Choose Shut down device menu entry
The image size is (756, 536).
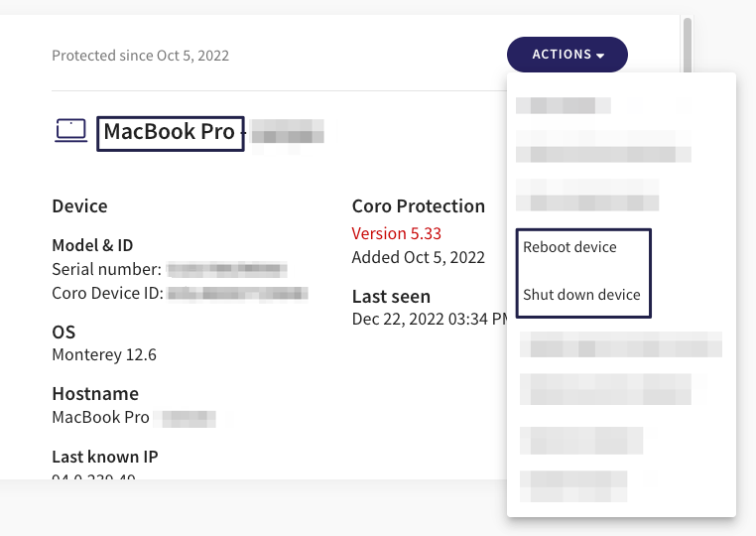(581, 295)
